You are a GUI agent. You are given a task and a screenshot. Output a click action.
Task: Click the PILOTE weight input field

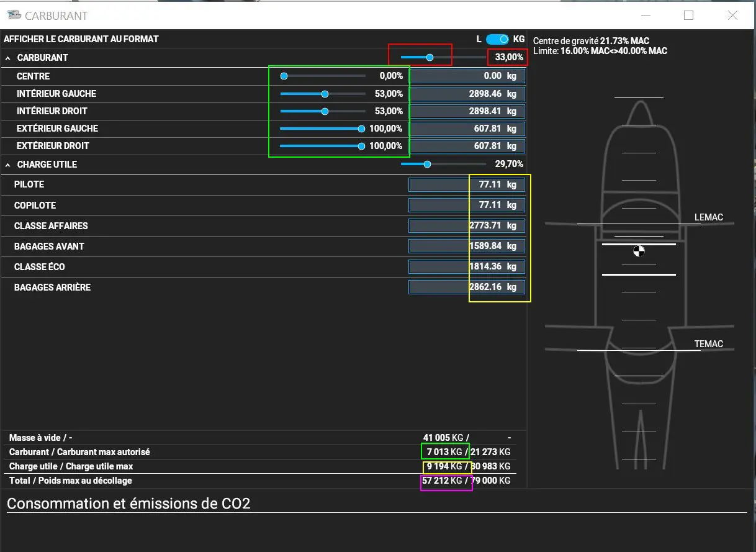click(466, 185)
